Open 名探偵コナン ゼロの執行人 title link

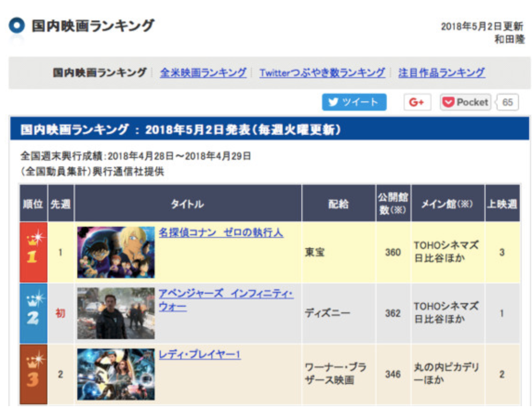[221, 232]
